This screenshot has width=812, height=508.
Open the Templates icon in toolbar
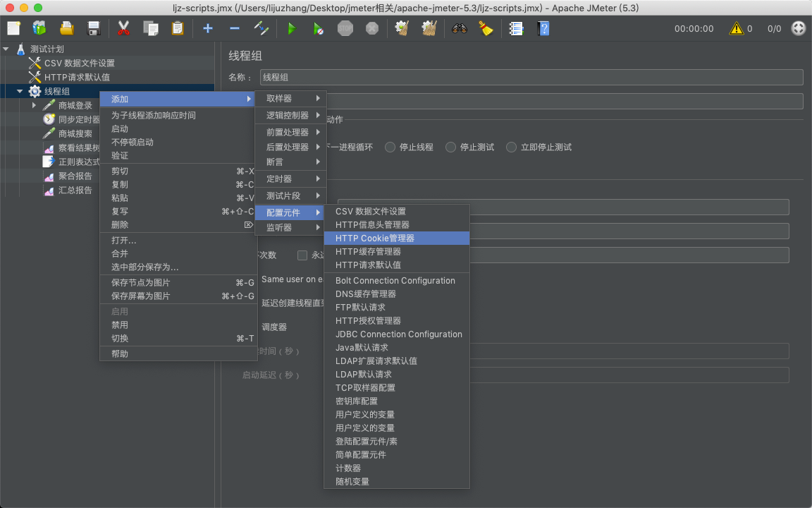pos(39,28)
